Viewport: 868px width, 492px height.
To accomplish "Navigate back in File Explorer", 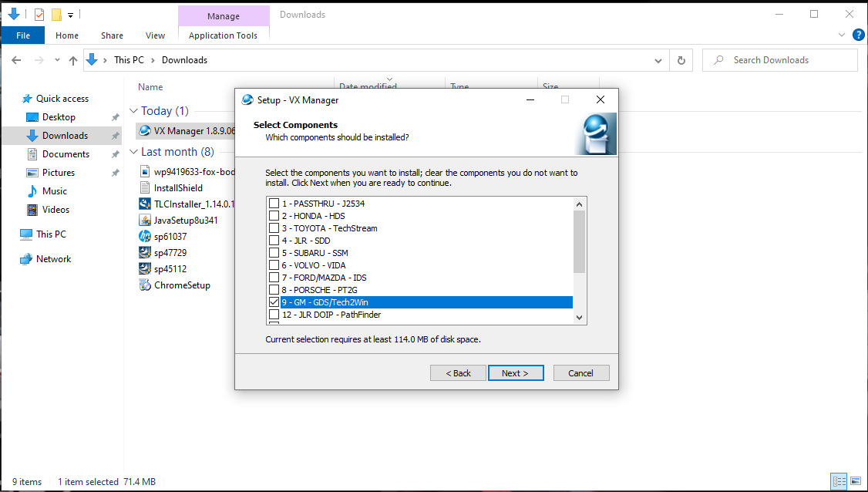I will (17, 60).
